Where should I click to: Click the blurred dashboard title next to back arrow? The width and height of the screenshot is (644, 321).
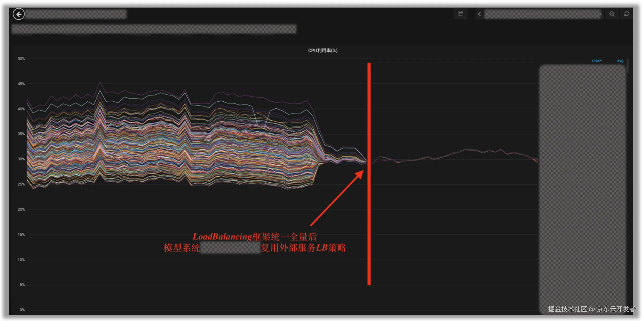(x=76, y=14)
